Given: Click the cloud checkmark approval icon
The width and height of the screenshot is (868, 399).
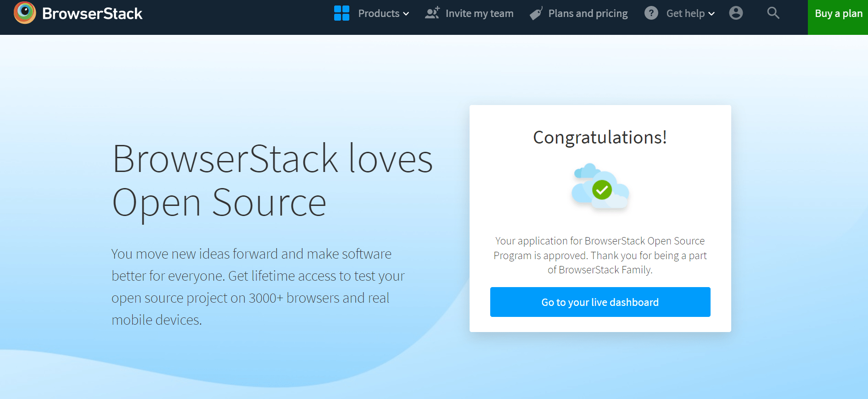Looking at the screenshot, I should pyautogui.click(x=600, y=187).
